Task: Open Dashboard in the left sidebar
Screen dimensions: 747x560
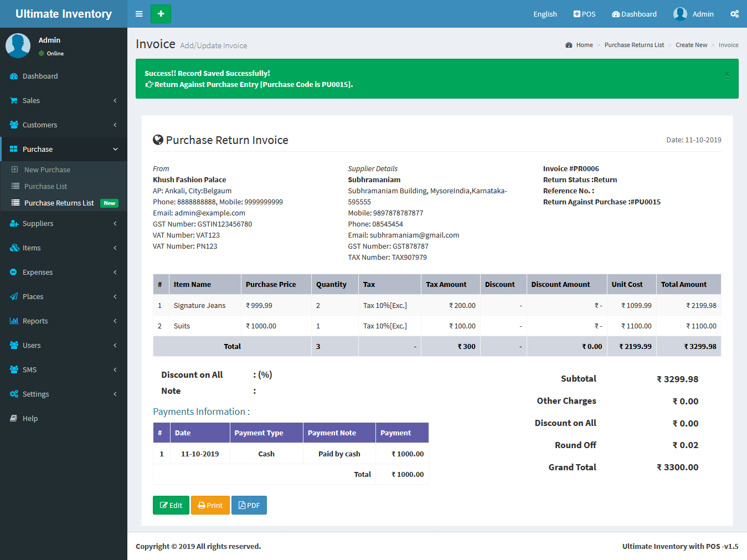Action: coord(40,76)
